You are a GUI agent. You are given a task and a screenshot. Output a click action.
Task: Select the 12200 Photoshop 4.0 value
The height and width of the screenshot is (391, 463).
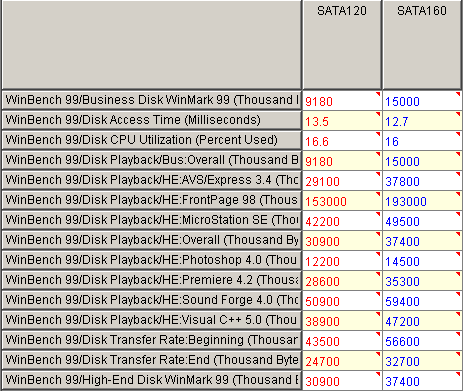tap(342, 260)
